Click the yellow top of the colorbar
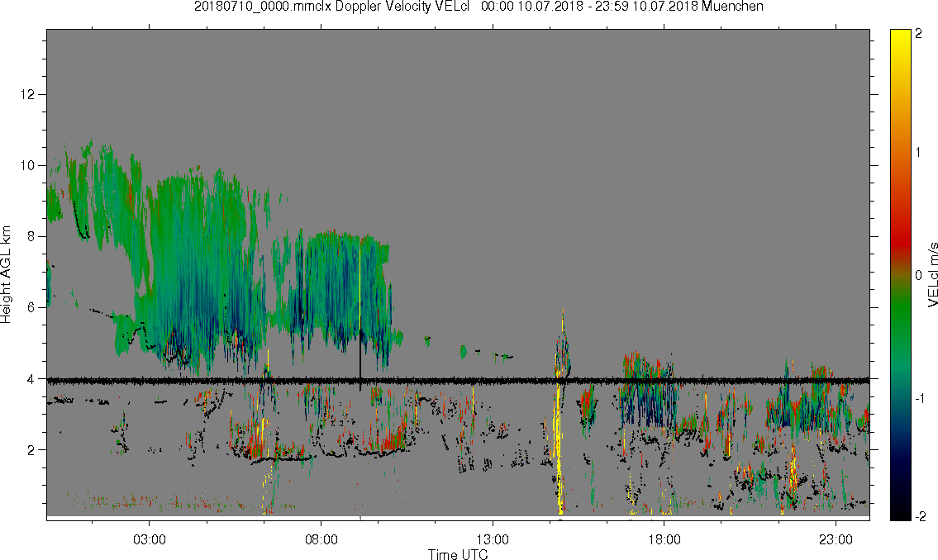938x560 pixels. 900,42
